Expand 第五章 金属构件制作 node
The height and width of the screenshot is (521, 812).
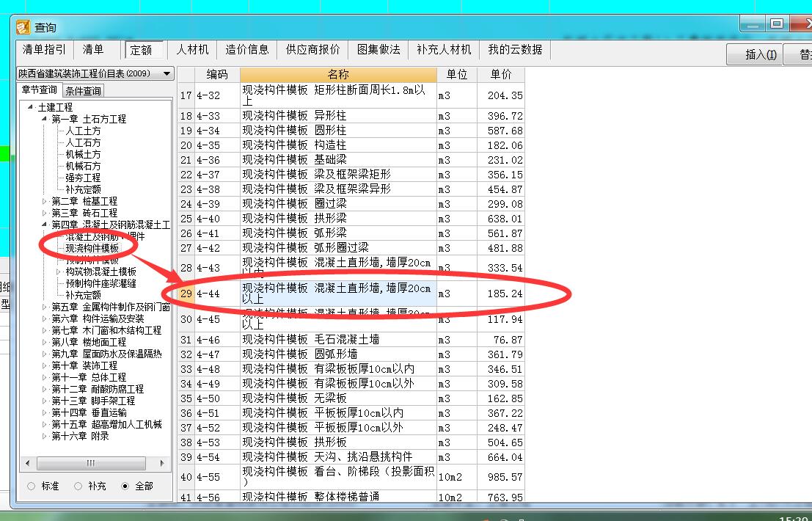(44, 307)
